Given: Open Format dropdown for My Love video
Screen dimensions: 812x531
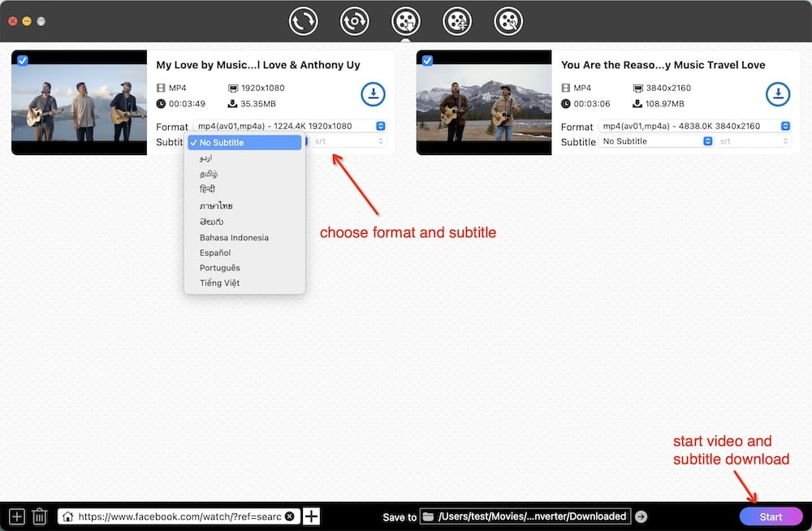Looking at the screenshot, I should 290,126.
